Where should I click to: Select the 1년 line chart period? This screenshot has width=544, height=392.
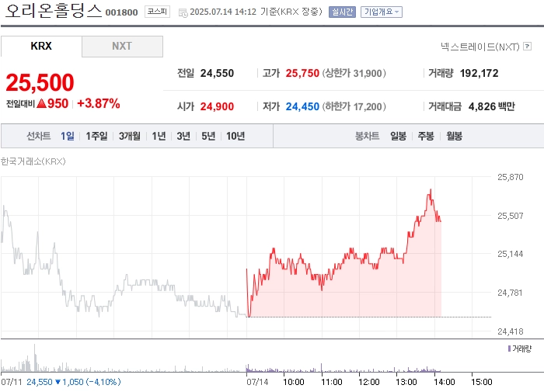click(159, 136)
